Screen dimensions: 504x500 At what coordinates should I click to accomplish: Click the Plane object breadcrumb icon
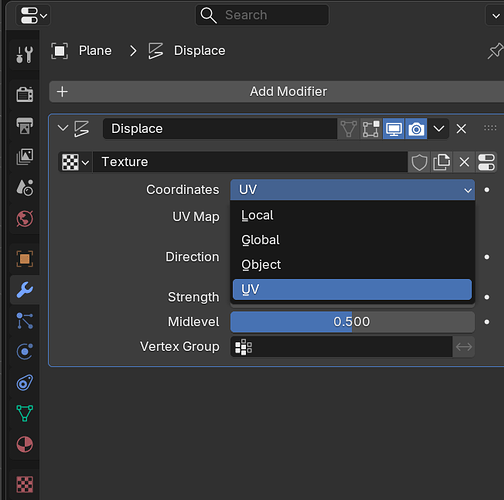pos(60,51)
